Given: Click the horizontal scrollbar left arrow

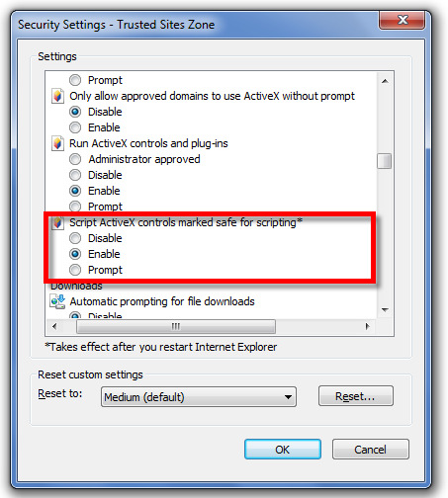Looking at the screenshot, I should [x=54, y=326].
